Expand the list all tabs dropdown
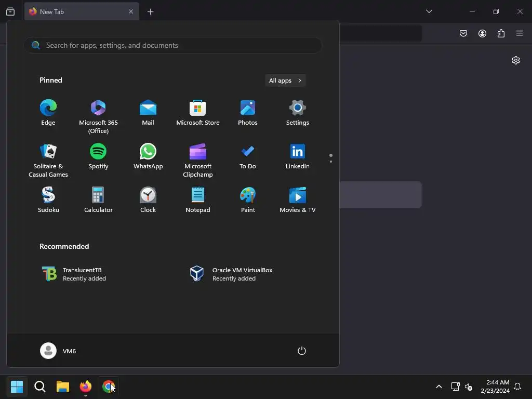The width and height of the screenshot is (532, 399). pyautogui.click(x=429, y=11)
